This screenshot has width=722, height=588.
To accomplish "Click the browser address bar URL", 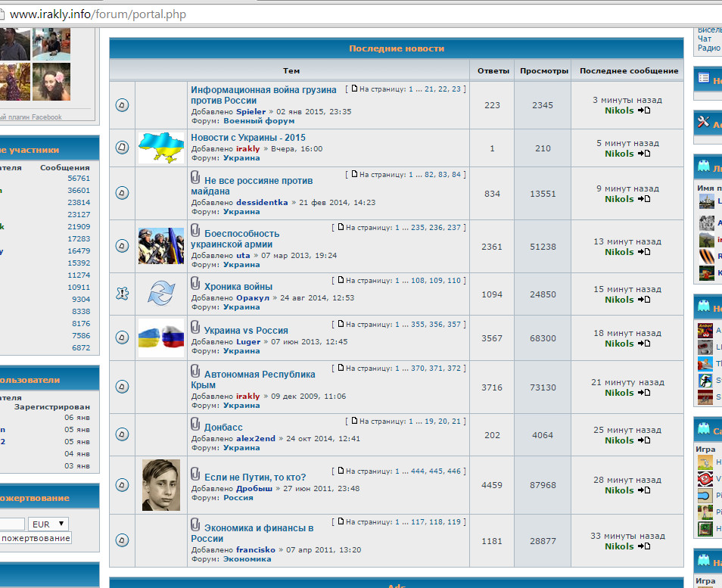I will coord(98,14).
